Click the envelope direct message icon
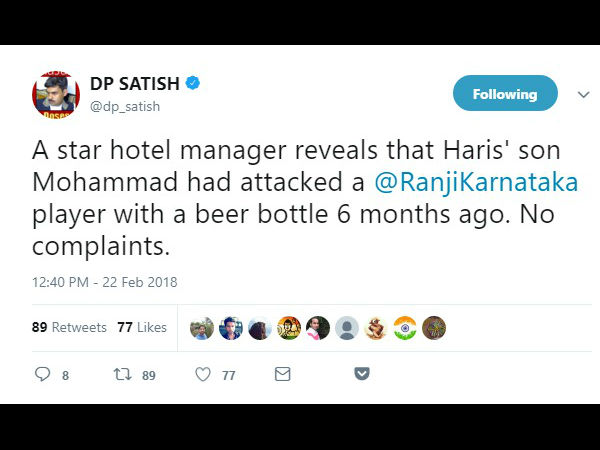 click(x=283, y=374)
